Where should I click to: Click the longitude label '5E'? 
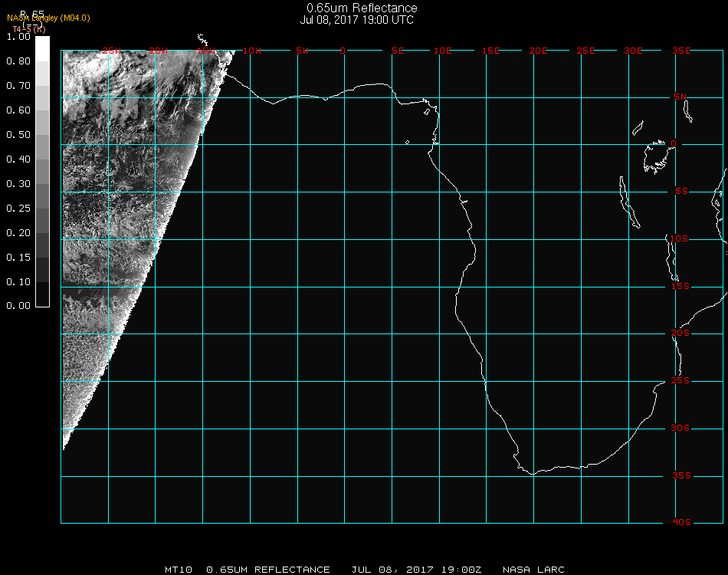click(x=398, y=51)
